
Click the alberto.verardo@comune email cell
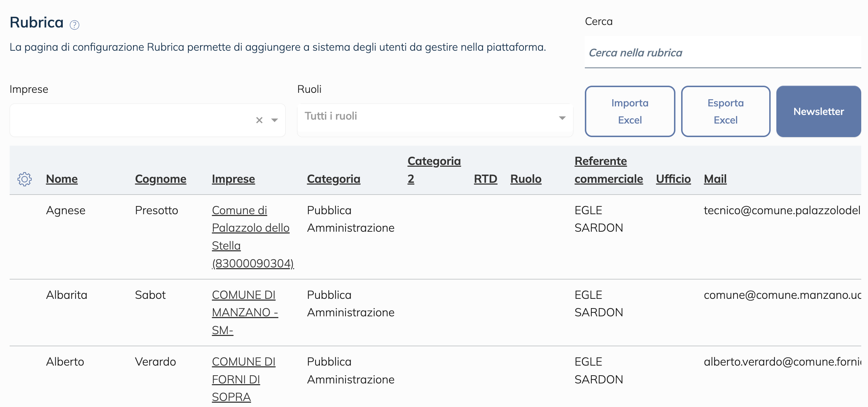click(x=782, y=362)
